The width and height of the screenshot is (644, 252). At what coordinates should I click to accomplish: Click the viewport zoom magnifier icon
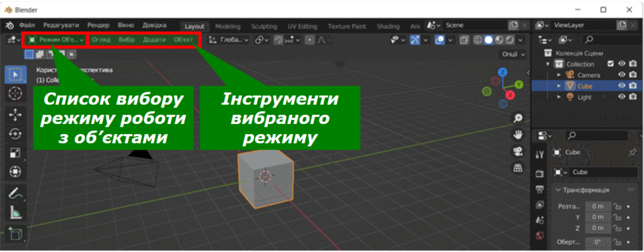519,118
